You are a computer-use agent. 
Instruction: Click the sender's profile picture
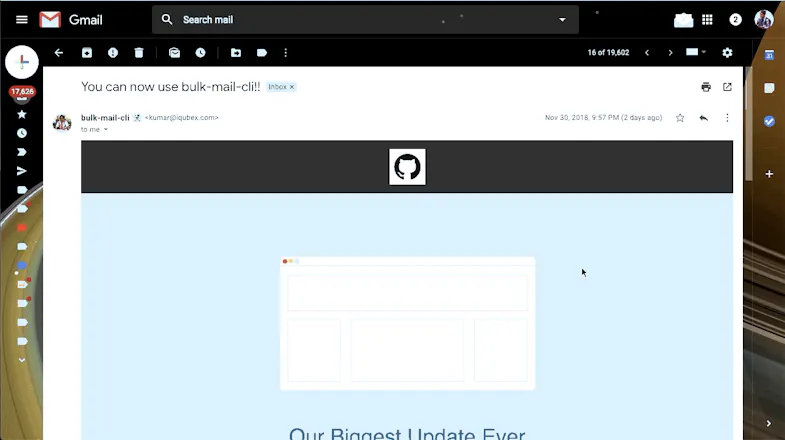[62, 123]
